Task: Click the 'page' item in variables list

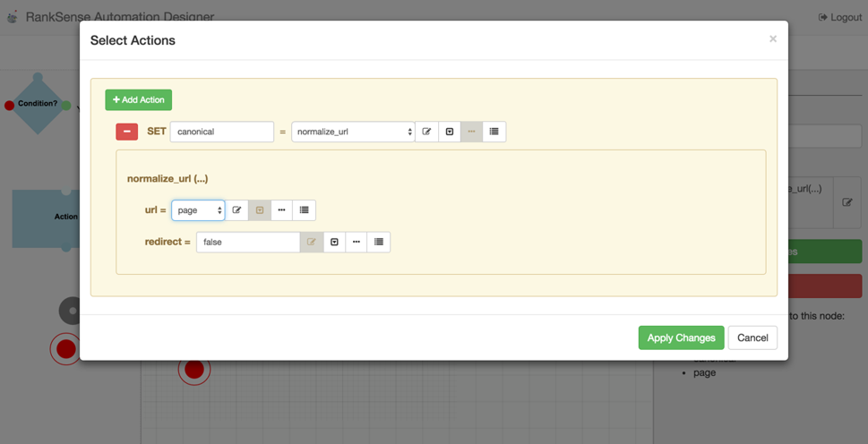Action: pyautogui.click(x=705, y=372)
